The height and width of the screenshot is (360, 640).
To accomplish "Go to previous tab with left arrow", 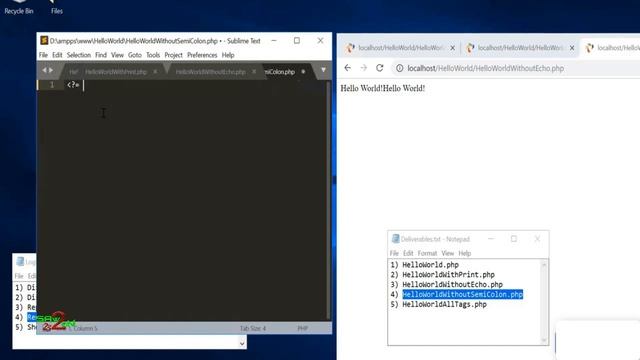I will pos(44,70).
